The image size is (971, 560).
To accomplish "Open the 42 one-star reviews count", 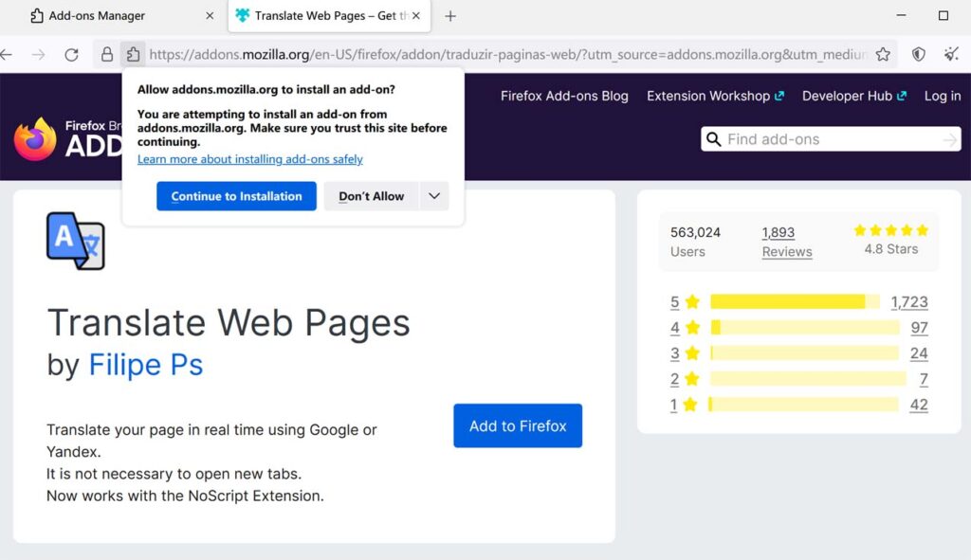I will point(919,405).
